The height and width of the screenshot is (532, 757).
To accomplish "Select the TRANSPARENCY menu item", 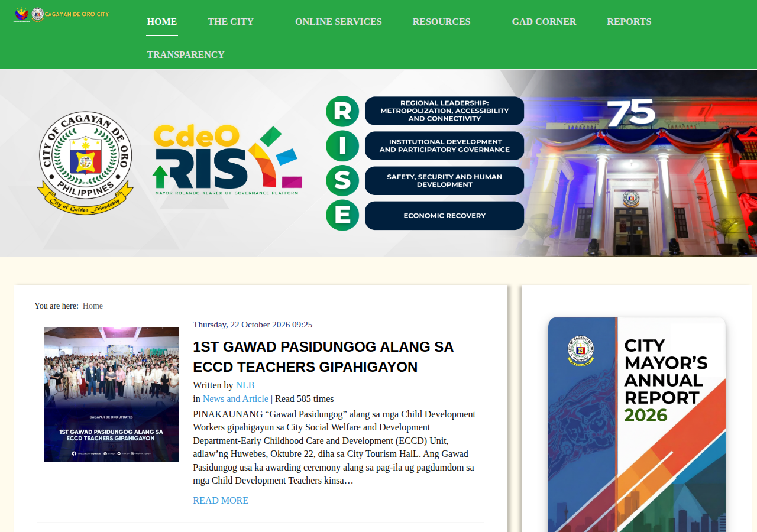I will tap(186, 55).
